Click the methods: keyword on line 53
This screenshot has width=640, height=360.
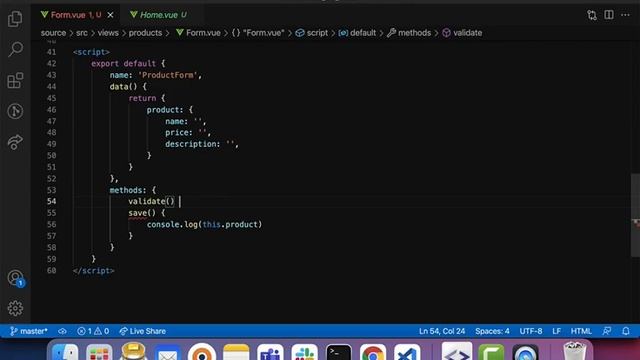pos(128,190)
